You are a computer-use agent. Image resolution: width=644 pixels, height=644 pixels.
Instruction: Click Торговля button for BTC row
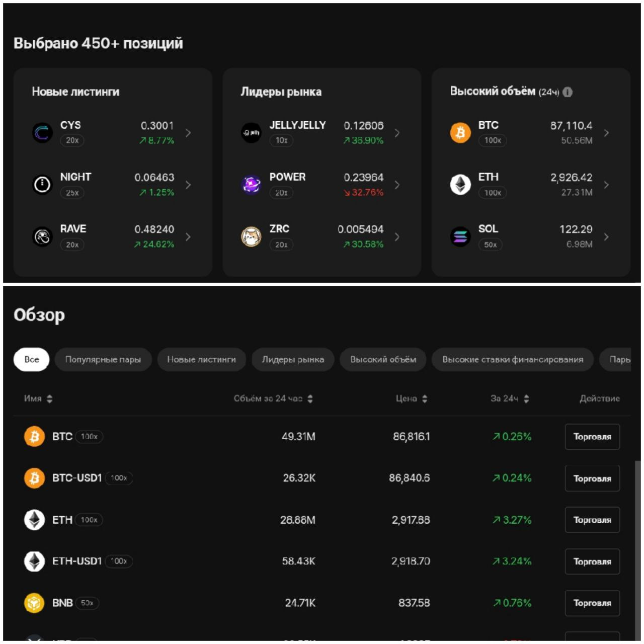pyautogui.click(x=592, y=437)
